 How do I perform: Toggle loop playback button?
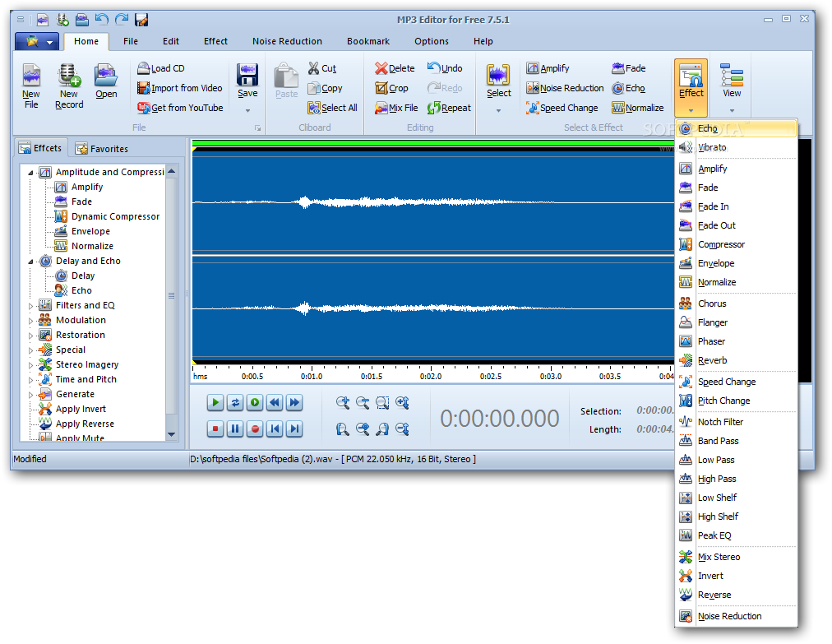click(235, 402)
